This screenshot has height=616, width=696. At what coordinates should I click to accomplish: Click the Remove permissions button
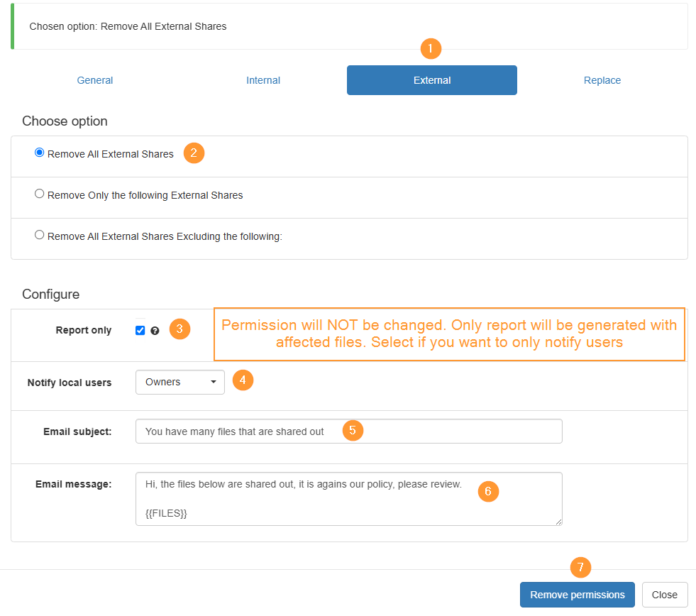578,595
